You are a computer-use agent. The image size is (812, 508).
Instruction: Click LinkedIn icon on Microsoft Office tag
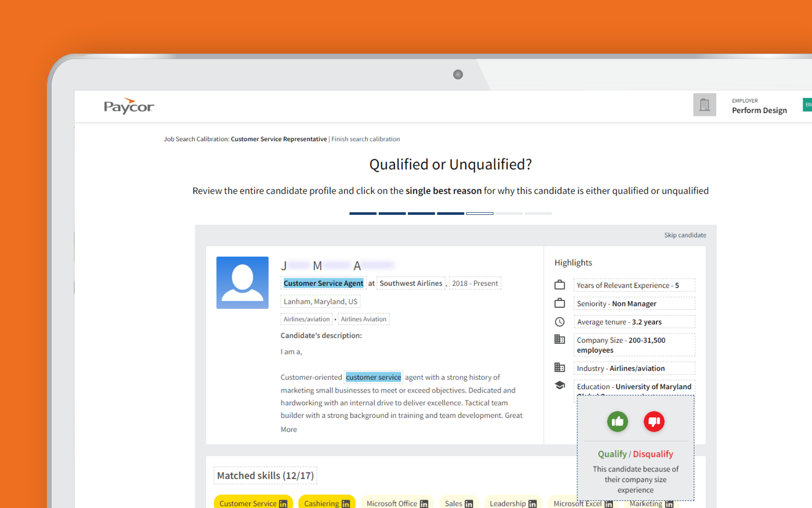point(424,504)
